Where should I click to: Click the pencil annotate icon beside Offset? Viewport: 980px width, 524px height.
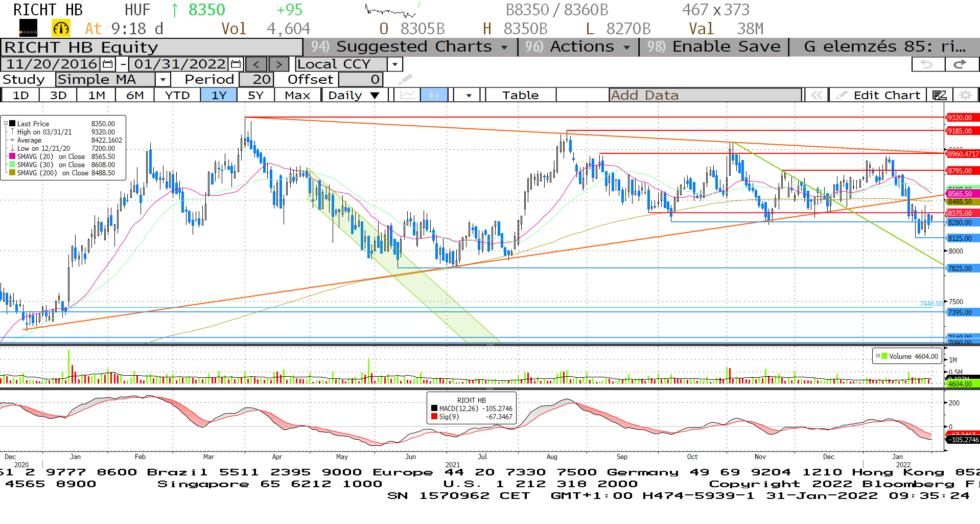point(405,79)
